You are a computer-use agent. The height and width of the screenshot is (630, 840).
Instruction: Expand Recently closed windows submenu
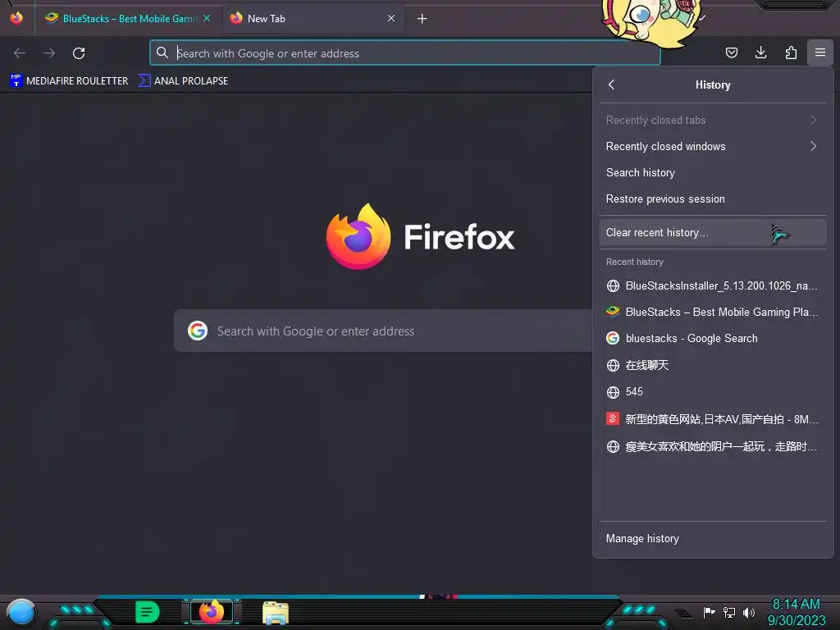pos(713,146)
